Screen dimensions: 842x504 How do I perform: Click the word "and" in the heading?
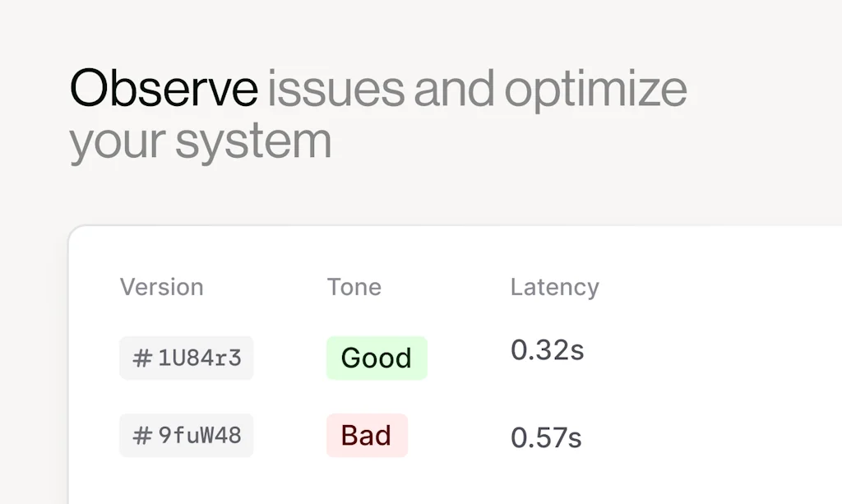tap(454, 89)
